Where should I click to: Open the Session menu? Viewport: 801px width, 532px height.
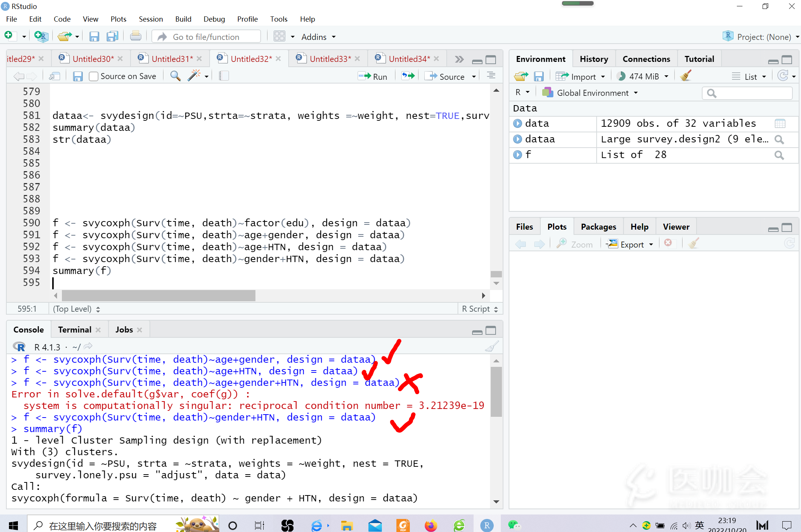click(151, 19)
